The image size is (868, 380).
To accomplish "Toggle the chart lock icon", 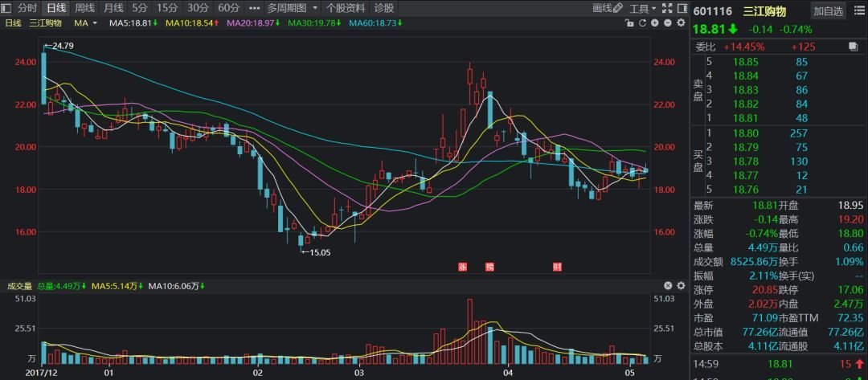I will pos(628,22).
